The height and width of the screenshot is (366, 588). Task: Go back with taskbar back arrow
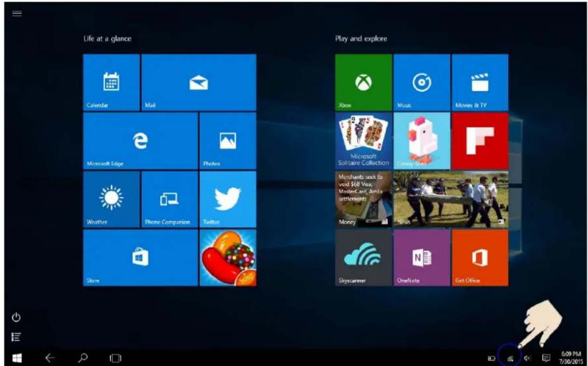(49, 358)
